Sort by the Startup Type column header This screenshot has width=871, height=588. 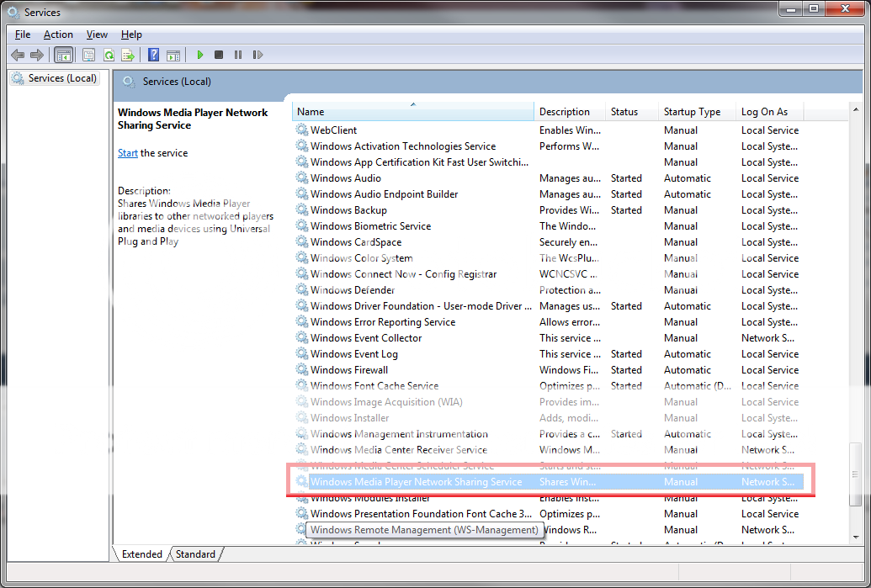[697, 112]
